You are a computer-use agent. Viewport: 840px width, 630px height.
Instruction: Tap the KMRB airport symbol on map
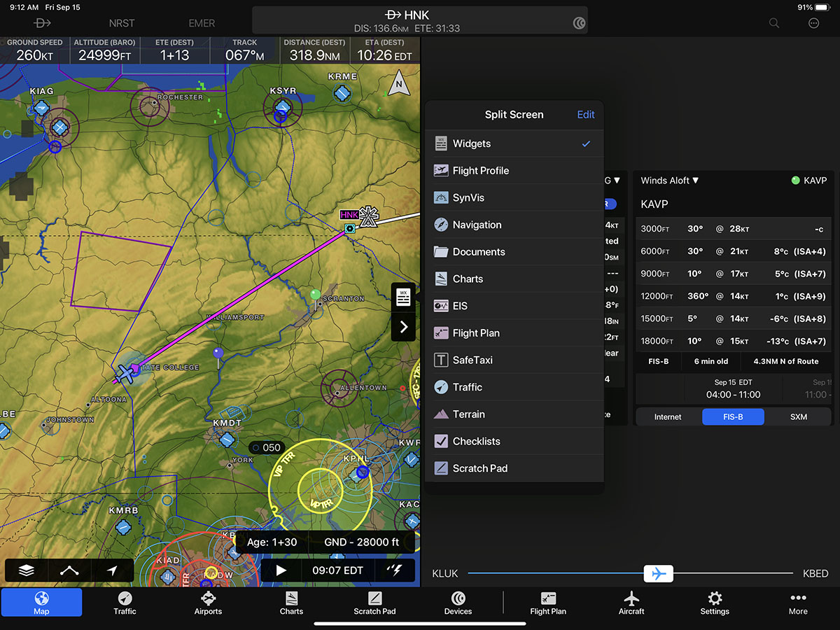pos(124,527)
